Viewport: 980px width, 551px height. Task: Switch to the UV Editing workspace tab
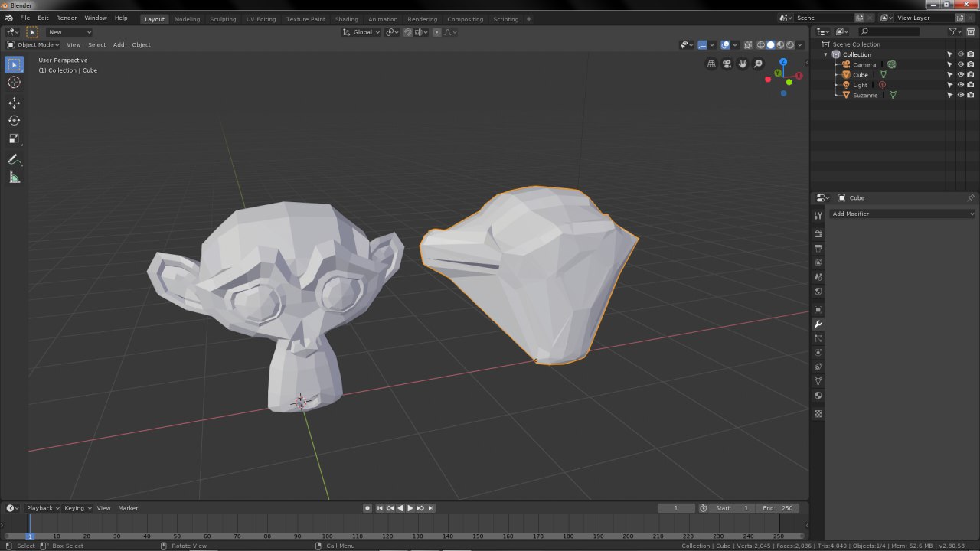click(261, 19)
